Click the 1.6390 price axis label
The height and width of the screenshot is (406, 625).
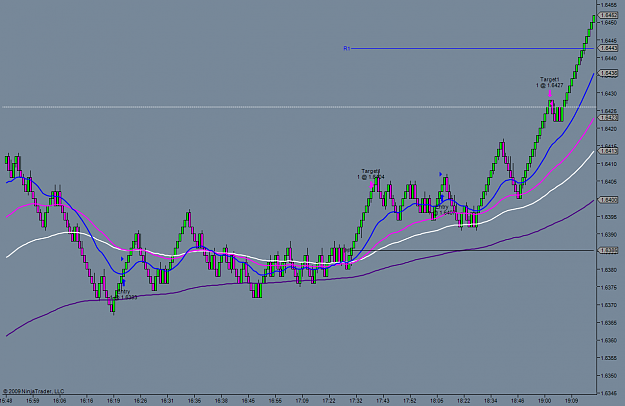pyautogui.click(x=610, y=234)
